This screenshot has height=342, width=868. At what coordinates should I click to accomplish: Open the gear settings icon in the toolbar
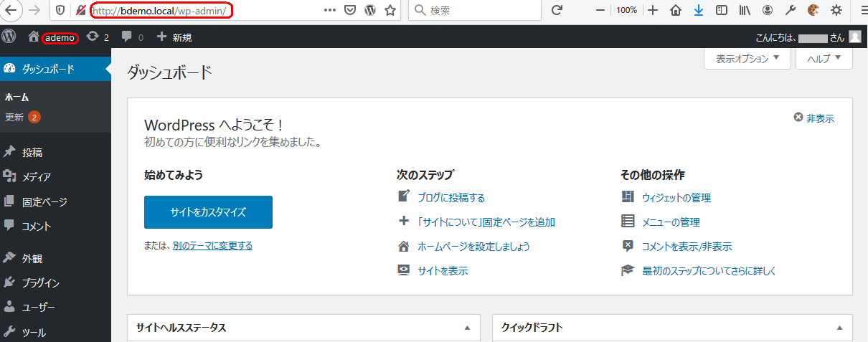[836, 11]
